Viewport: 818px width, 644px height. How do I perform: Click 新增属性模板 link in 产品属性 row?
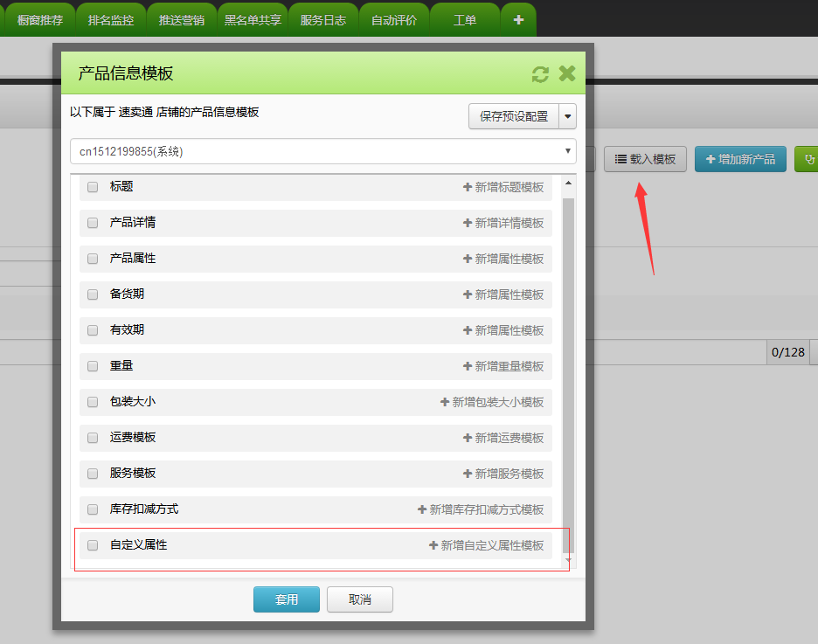click(503, 259)
